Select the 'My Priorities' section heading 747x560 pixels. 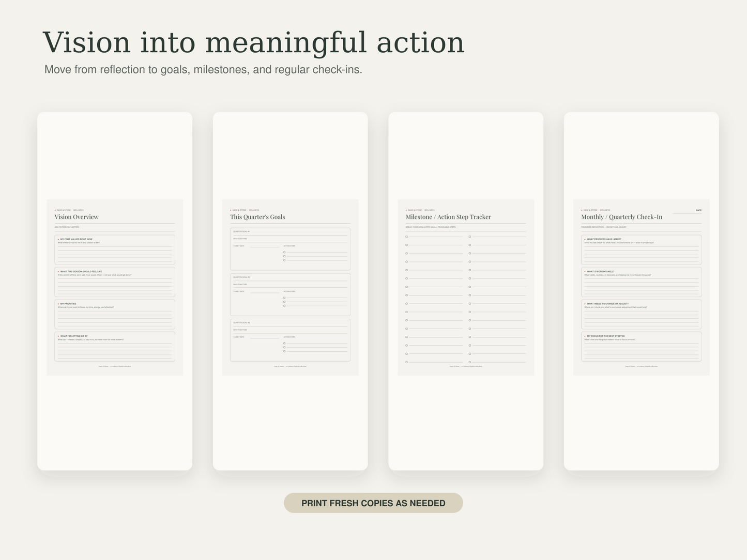(68, 304)
